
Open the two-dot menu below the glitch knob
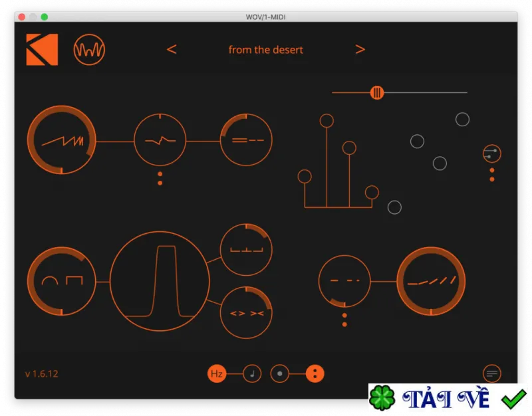(x=160, y=178)
